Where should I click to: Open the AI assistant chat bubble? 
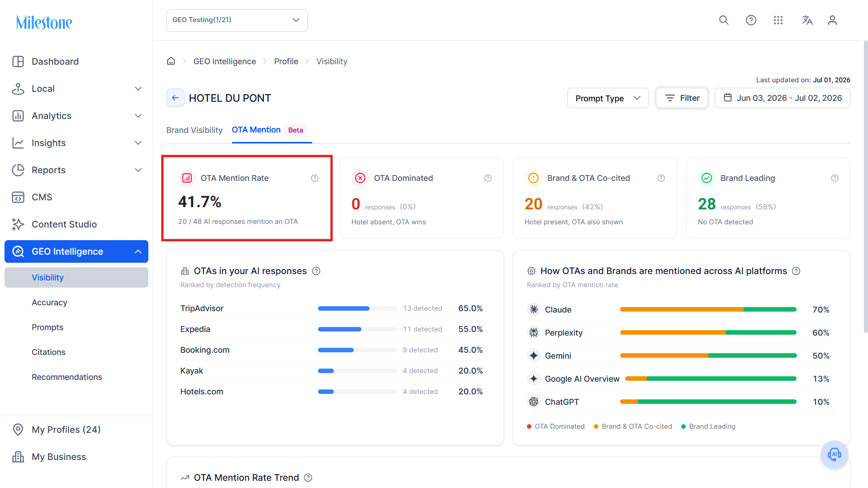834,454
